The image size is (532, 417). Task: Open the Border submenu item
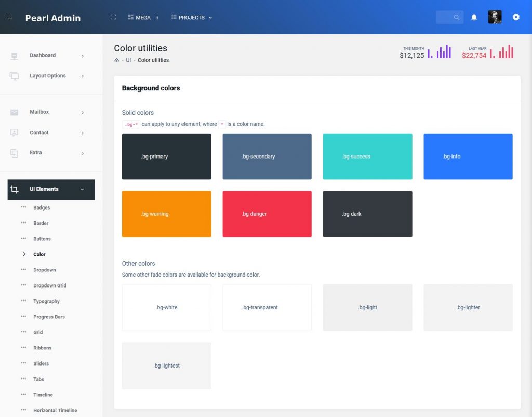(x=41, y=223)
